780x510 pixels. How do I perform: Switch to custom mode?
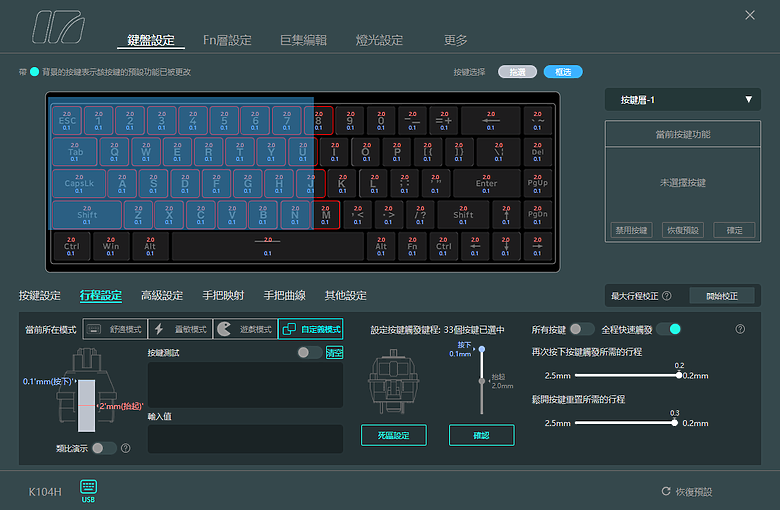click(310, 329)
